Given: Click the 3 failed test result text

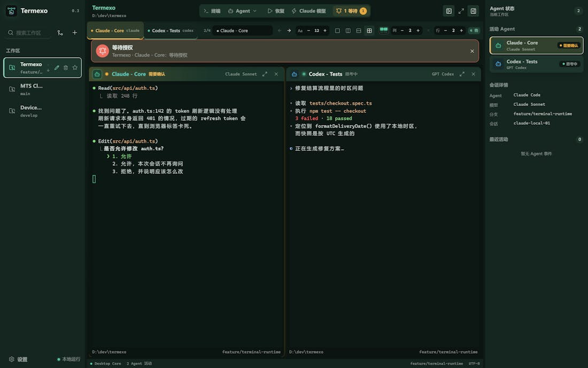Looking at the screenshot, I should pos(306,118).
